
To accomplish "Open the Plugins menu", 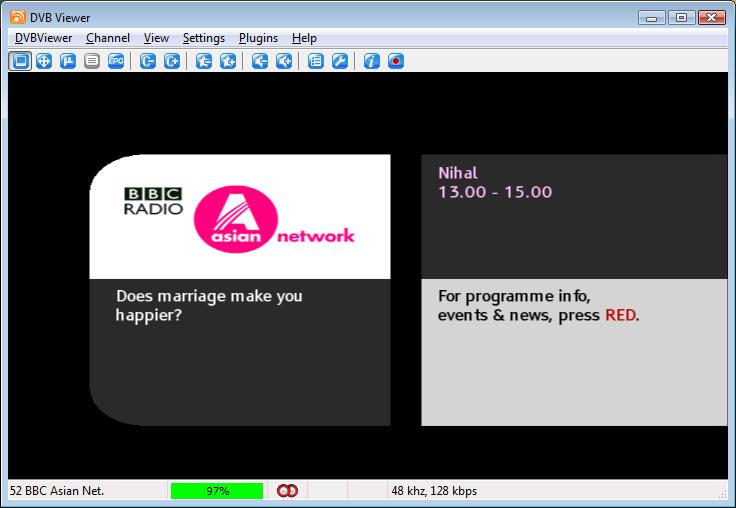I will point(258,38).
